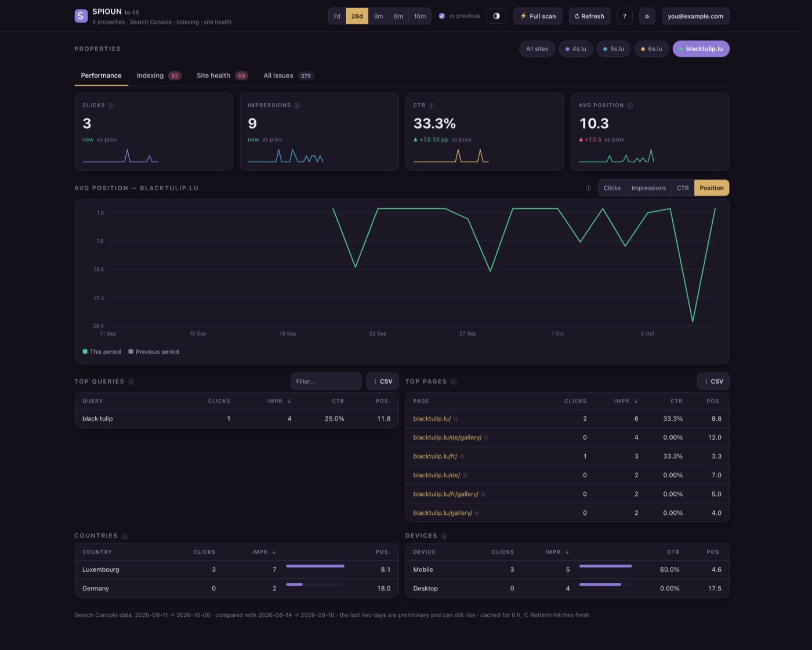This screenshot has height=650, width=812.
Task: Start a Full scan
Action: (538, 16)
